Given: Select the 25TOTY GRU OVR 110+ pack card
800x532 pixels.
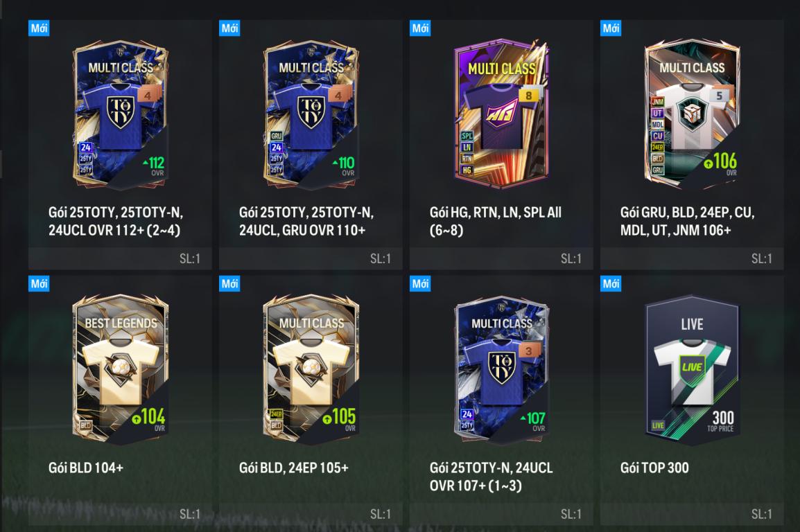Looking at the screenshot, I should 311,115.
